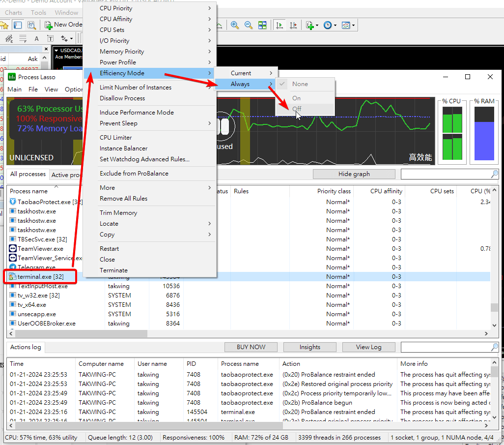Expand the CPU Affinity submenu
Image resolution: width=504 pixels, height=445 pixels.
(210, 19)
